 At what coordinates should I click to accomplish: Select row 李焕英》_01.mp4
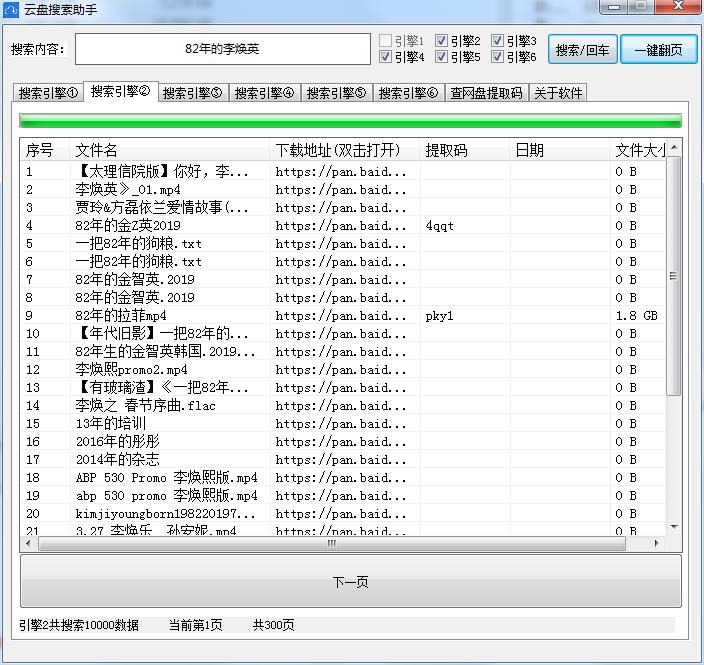[x=343, y=189]
